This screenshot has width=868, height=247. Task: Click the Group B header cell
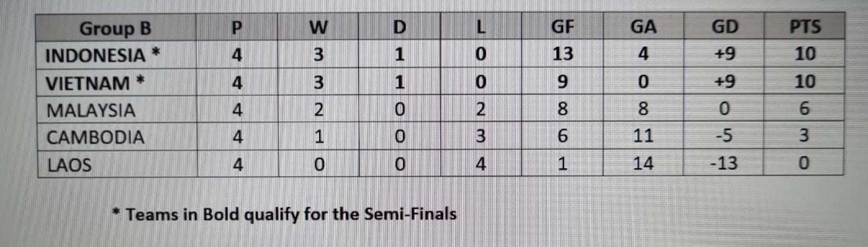tap(115, 28)
